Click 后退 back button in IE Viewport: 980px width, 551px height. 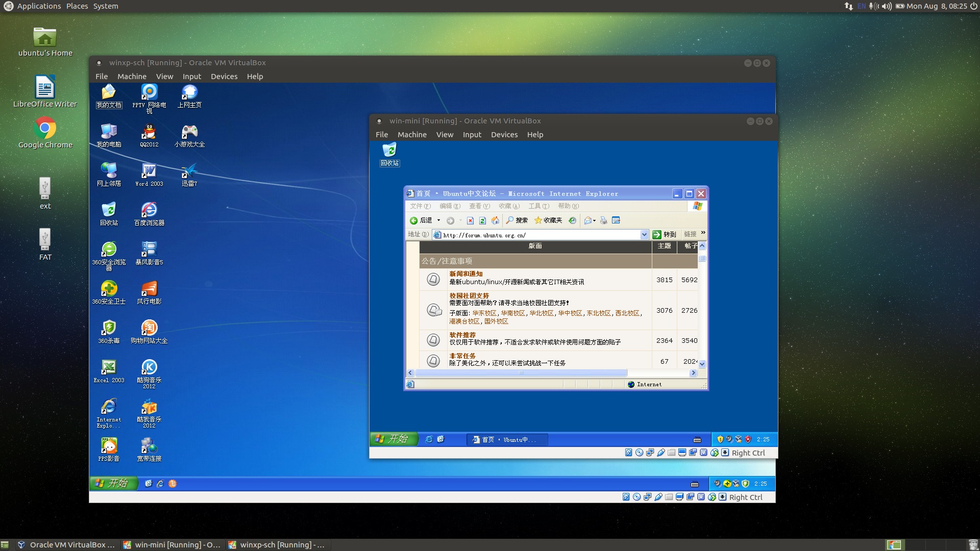pyautogui.click(x=421, y=220)
